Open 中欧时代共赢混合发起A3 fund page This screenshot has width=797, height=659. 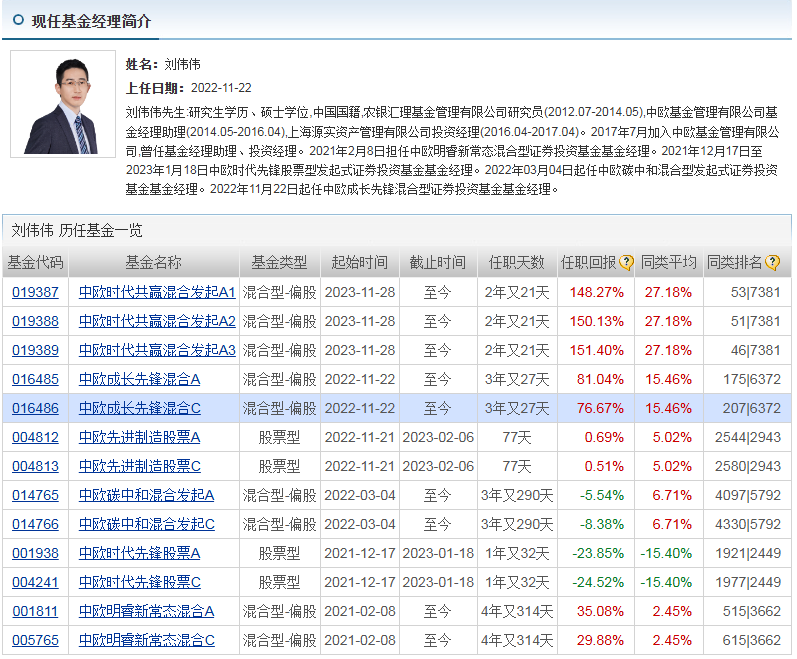coord(157,350)
